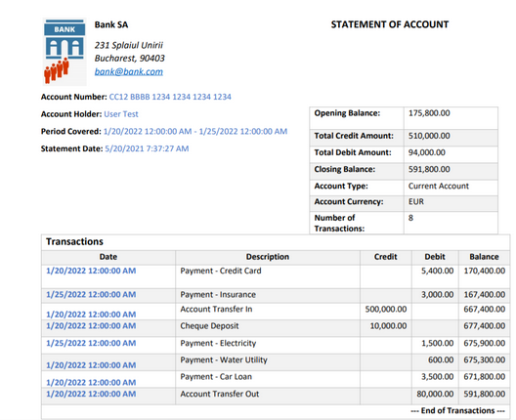Click the Period Covered date range
Screen dimensions: 516x420
(x=195, y=131)
